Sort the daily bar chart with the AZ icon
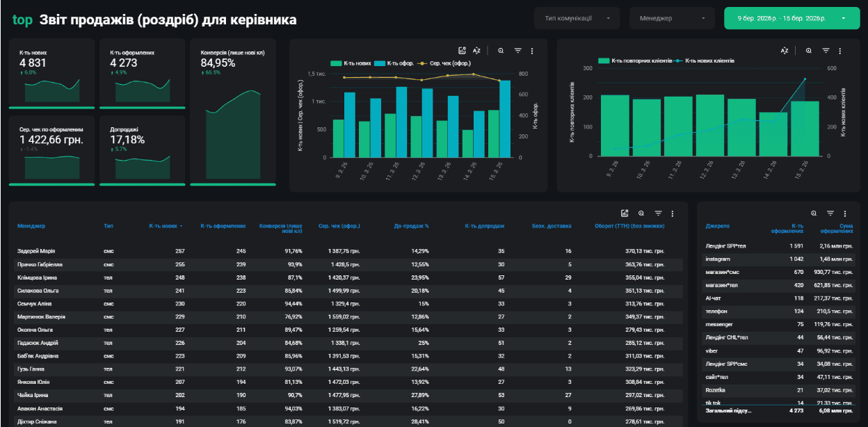868x427 pixels. tap(477, 51)
